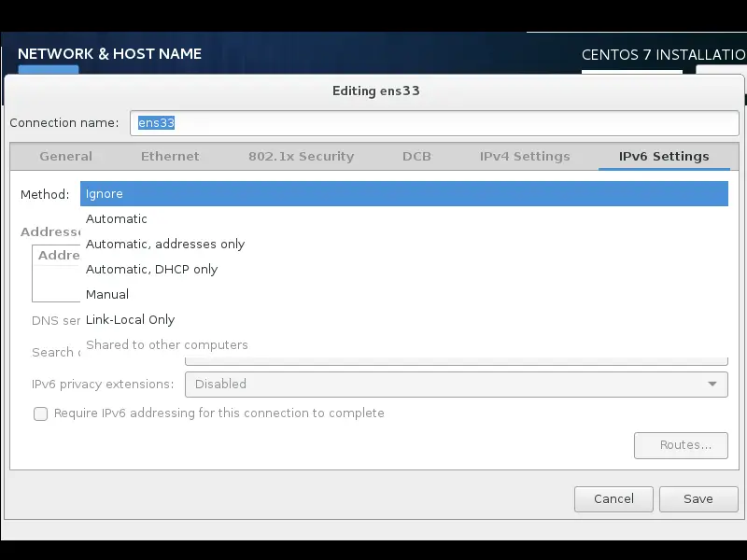The image size is (747, 560).
Task: Click the Editing ens33 dialog title
Action: point(376,91)
